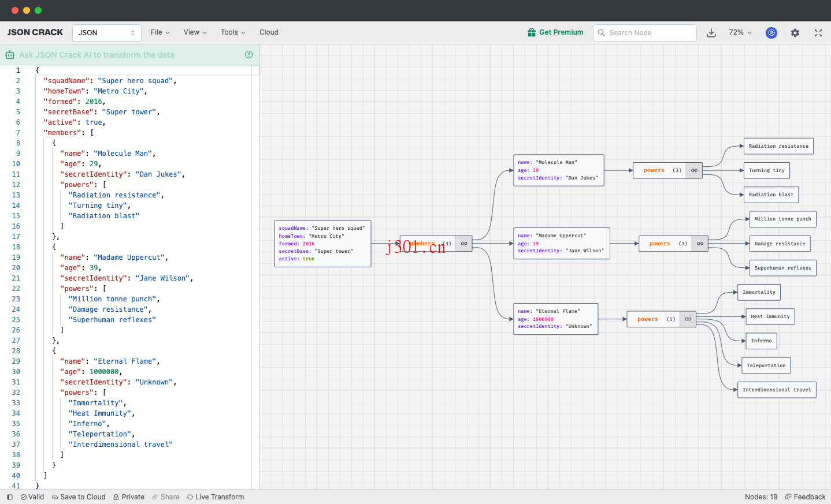Screen dimensions: 831x504
Task: Open the File menu
Action: coord(159,32)
